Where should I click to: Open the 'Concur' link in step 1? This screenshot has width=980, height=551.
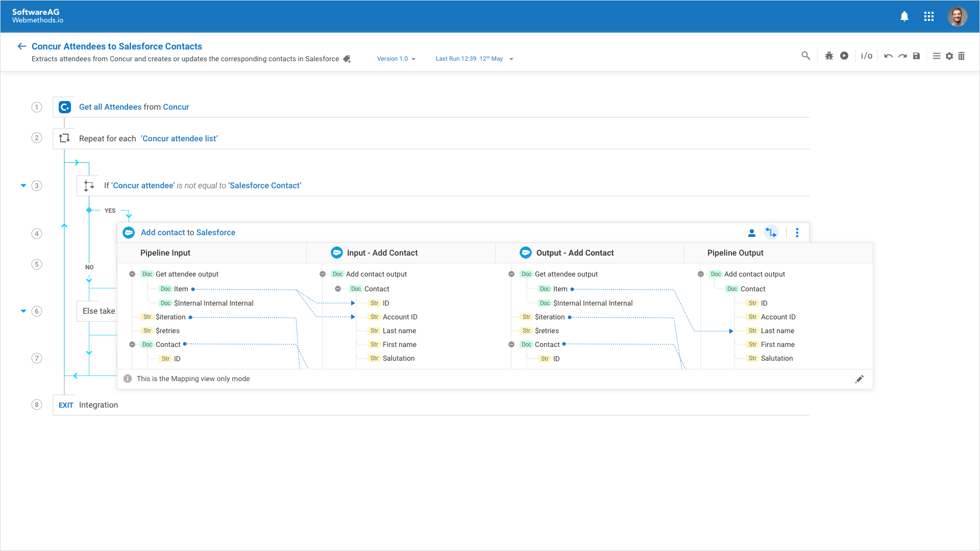pos(176,107)
